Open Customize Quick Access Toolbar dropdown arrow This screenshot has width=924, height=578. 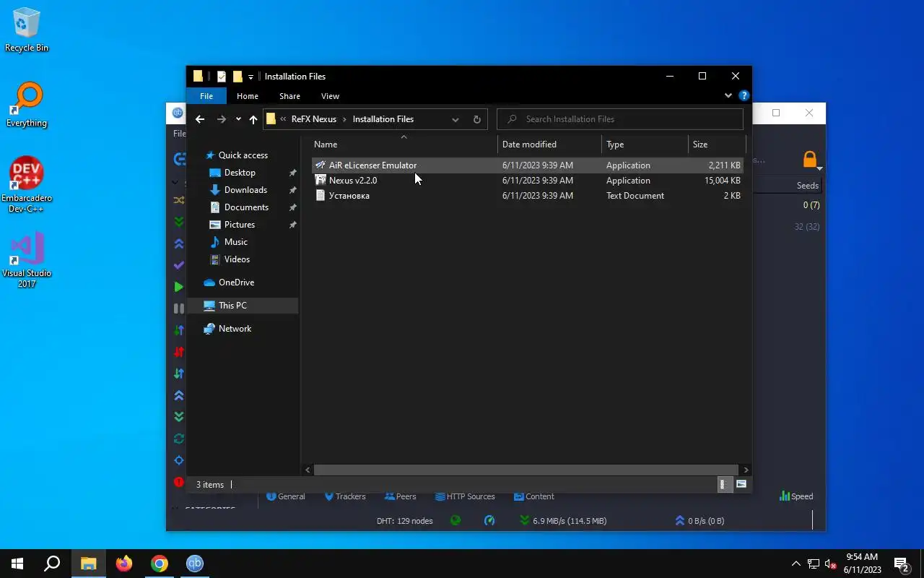point(250,77)
